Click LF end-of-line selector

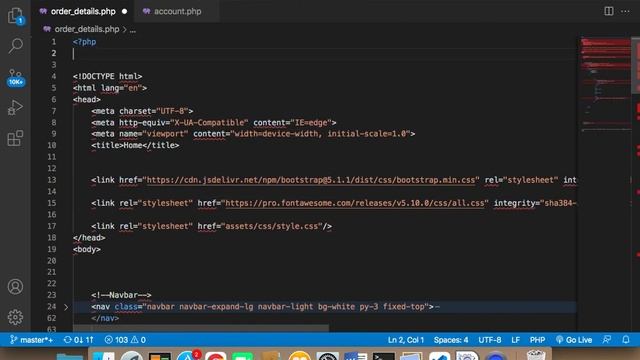coord(516,340)
